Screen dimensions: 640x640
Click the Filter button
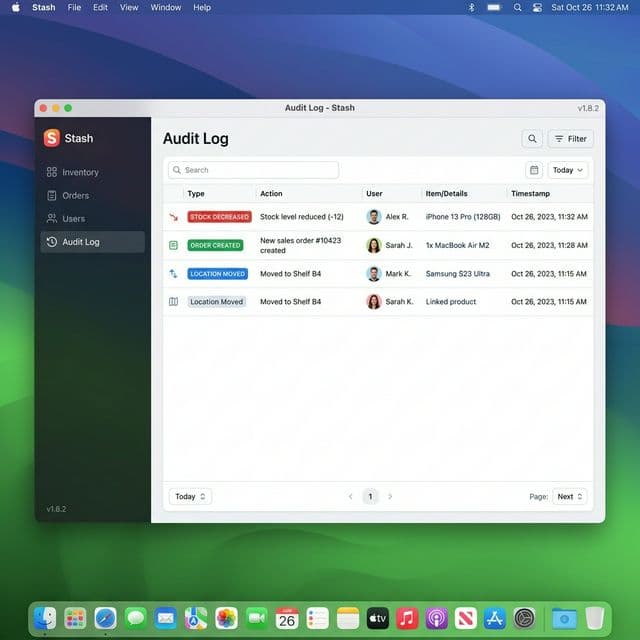point(570,139)
